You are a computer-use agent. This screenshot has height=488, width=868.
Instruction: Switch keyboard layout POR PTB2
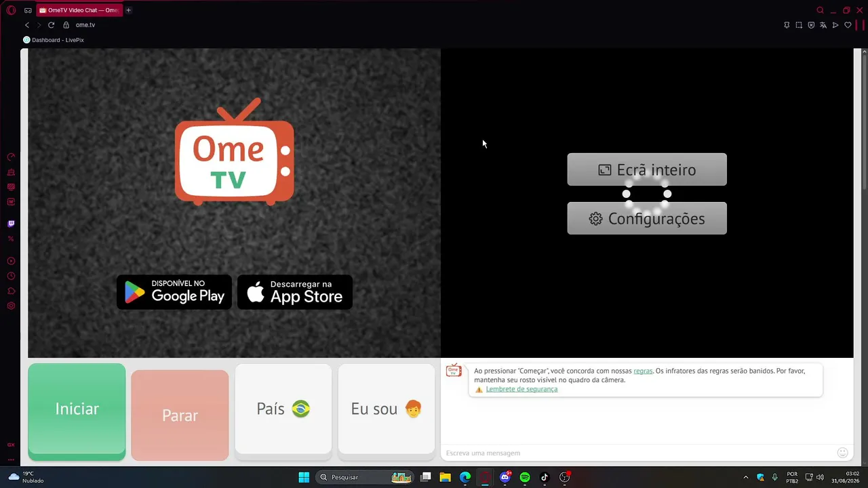792,477
